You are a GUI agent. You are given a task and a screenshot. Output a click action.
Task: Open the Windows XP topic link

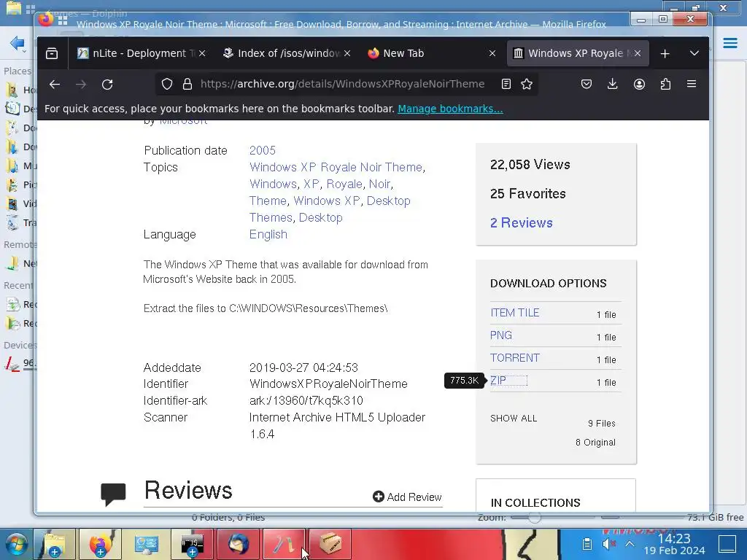click(327, 201)
